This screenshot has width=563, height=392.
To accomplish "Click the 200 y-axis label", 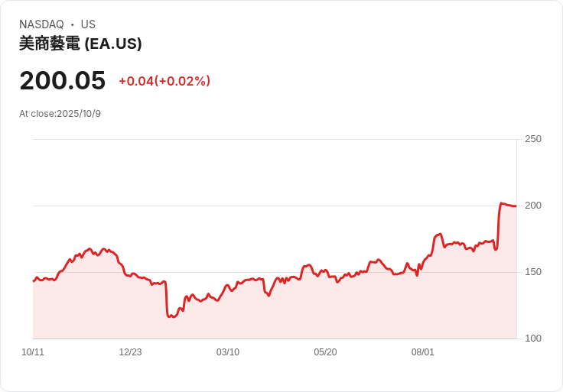I will pos(533,206).
